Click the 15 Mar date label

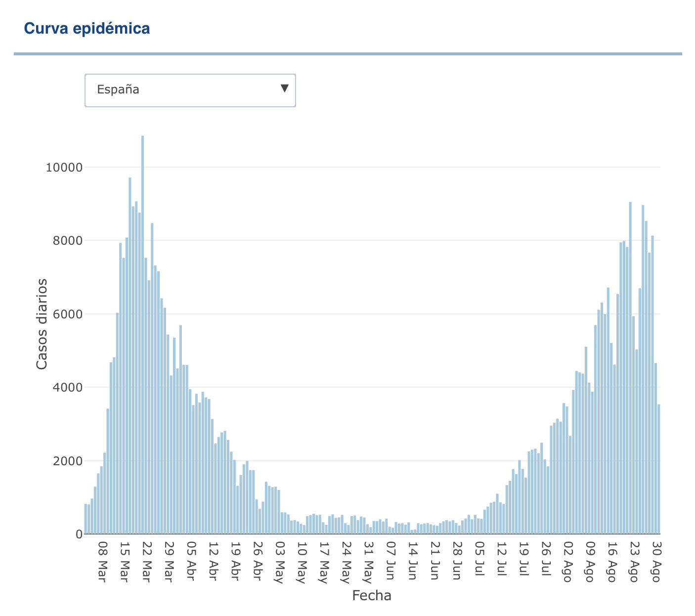coord(124,556)
